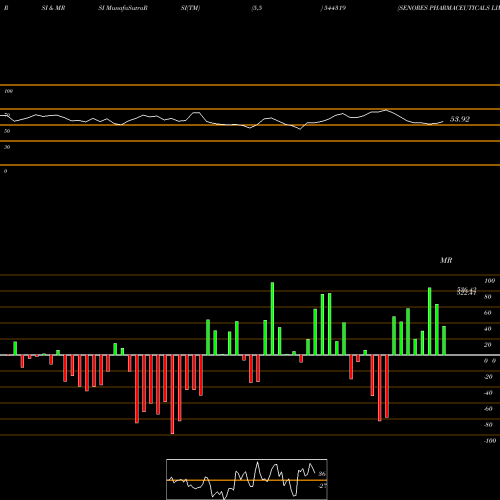500x500 pixels.
Task: Click the 60 axis label on the MR scale
Action: 487,313
